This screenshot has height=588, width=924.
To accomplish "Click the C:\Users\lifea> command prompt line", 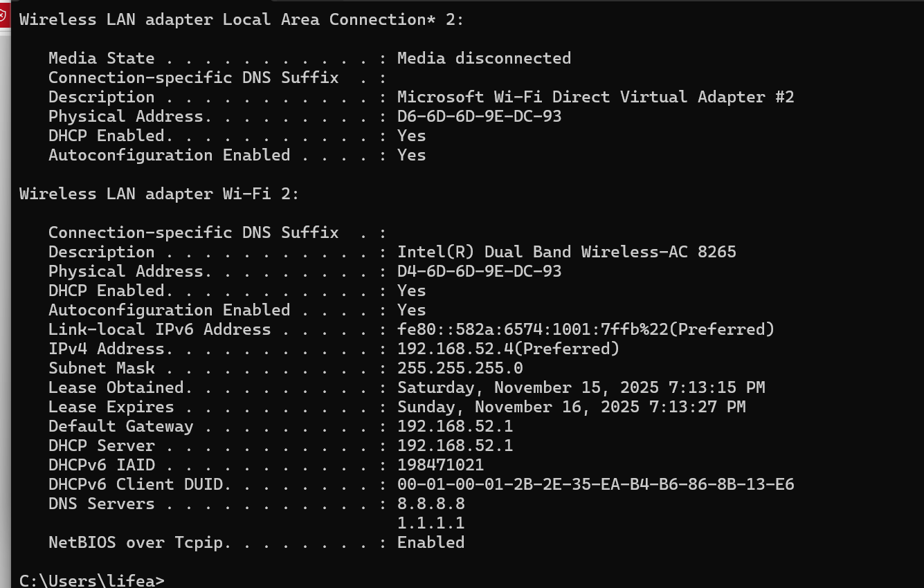I will click(x=91, y=580).
